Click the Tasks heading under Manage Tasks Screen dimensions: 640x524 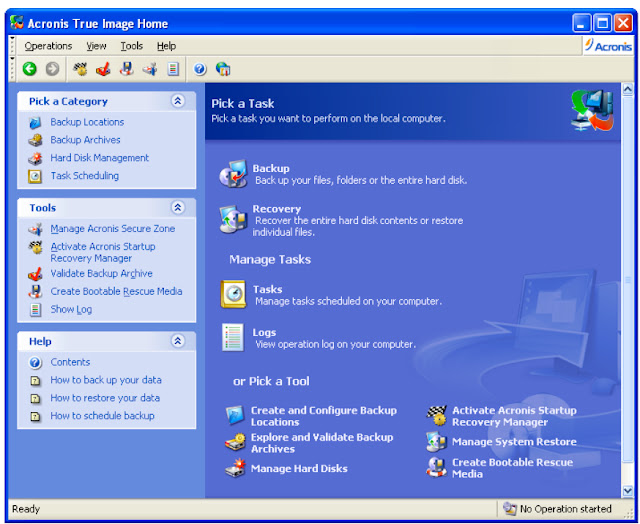click(x=267, y=289)
